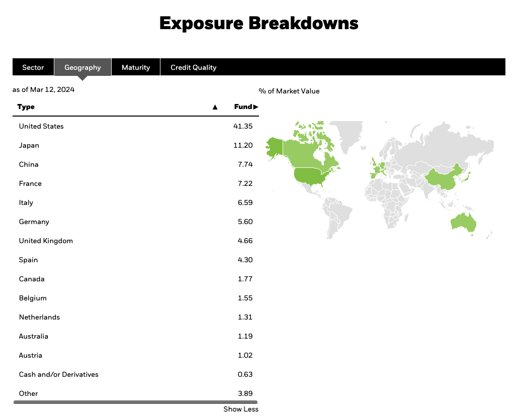Click the Type column header
Image resolution: width=520 pixels, height=420 pixels.
26,107
